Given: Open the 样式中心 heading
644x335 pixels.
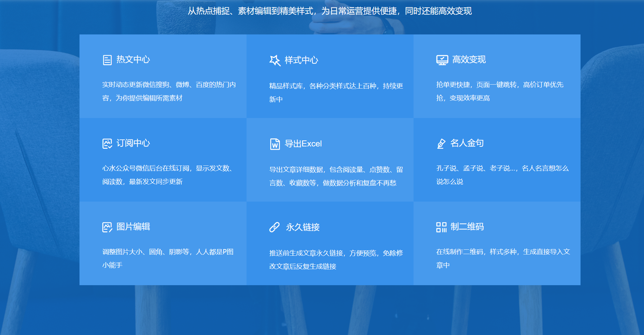Looking at the screenshot, I should 301,60.
